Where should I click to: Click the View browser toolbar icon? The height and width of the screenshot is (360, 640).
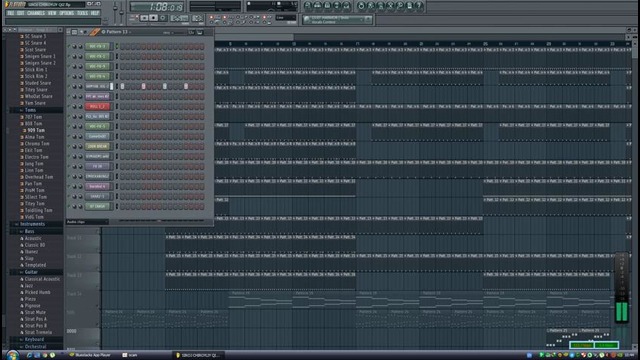(337, 6)
